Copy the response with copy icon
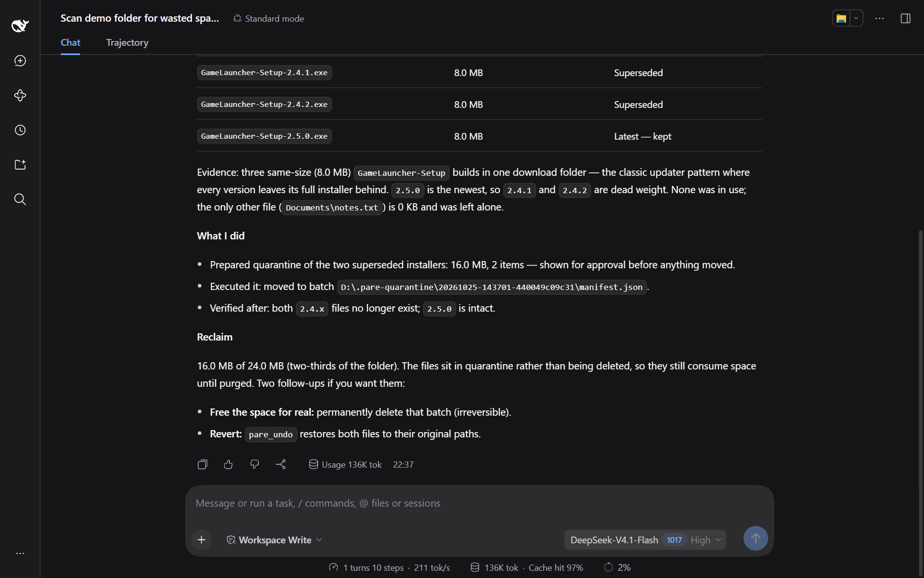The height and width of the screenshot is (578, 924). pyautogui.click(x=203, y=464)
